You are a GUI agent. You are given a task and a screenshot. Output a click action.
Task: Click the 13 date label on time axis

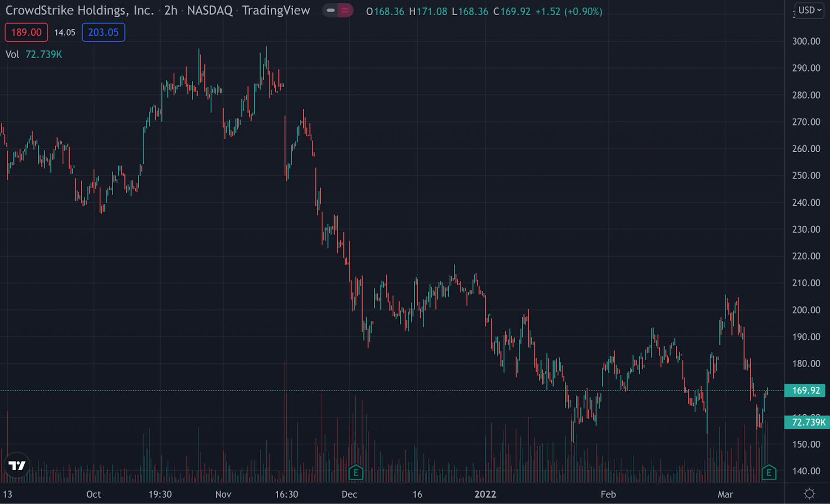tap(7, 494)
